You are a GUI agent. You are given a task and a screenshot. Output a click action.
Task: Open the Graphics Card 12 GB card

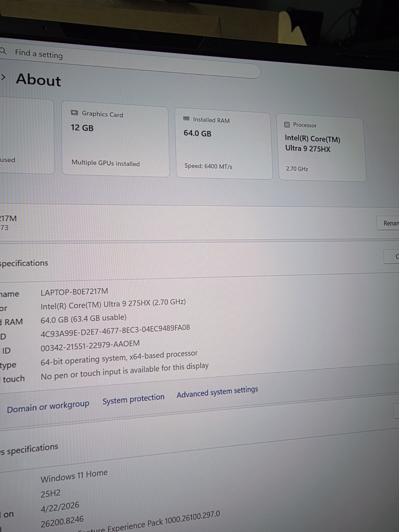pos(115,139)
